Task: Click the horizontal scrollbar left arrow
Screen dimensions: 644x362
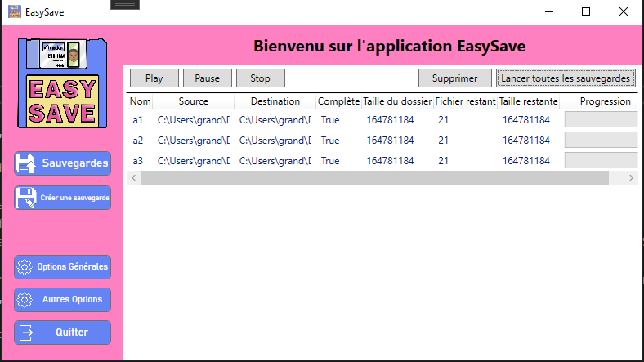Action: click(x=134, y=177)
